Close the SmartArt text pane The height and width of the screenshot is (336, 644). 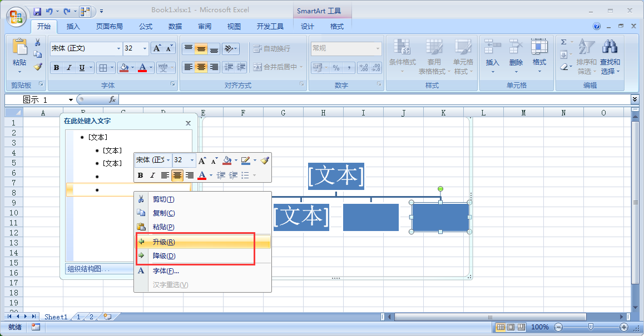click(188, 123)
